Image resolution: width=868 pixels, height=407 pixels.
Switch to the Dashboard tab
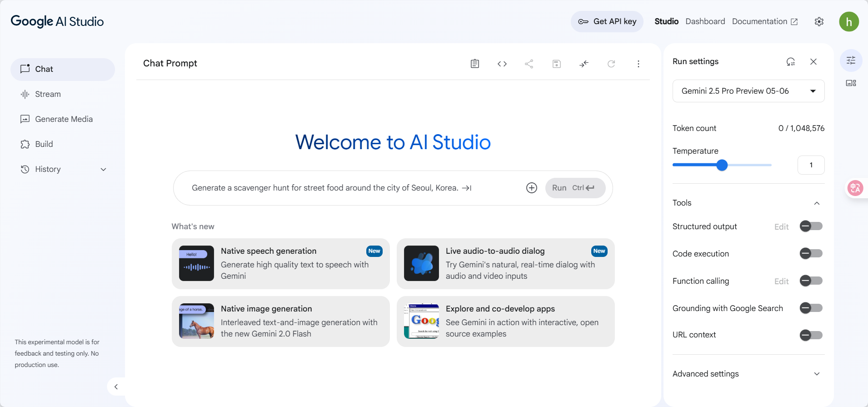705,21
